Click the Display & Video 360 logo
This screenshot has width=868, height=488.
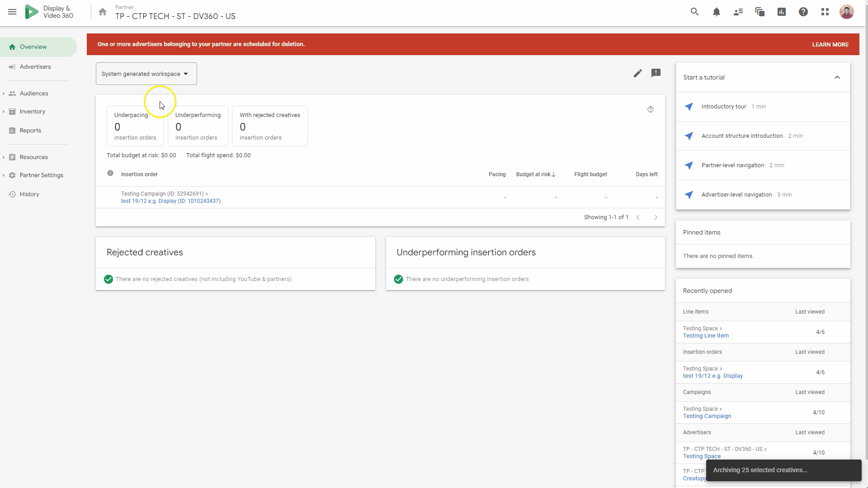(x=49, y=12)
